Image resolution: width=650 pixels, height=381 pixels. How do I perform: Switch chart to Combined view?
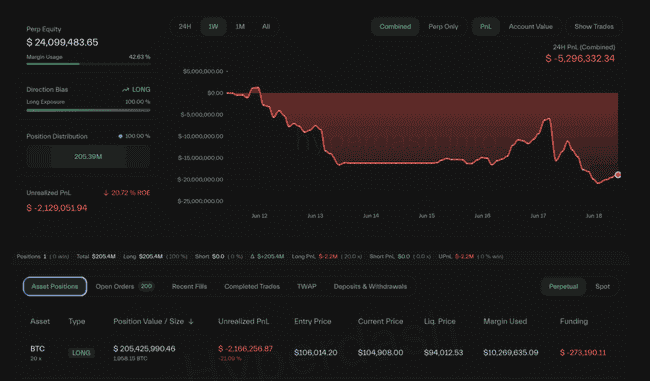(x=395, y=27)
